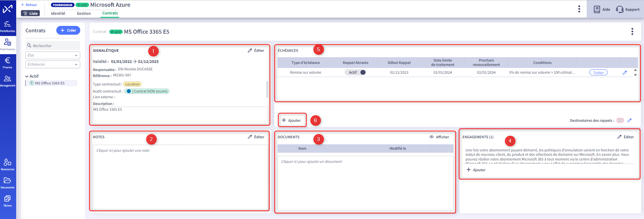Click the engagement text about abonnement payant
This screenshot has height=219, width=644.
[547, 157]
